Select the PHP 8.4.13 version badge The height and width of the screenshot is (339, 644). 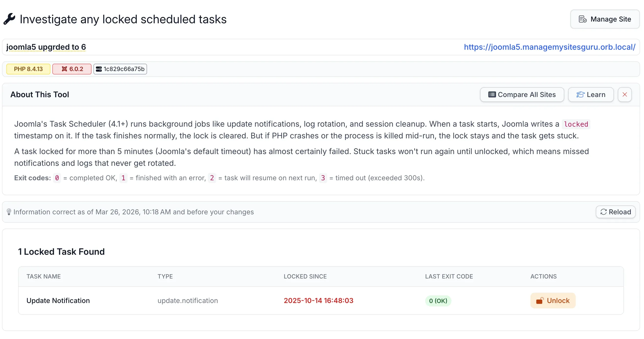click(x=28, y=69)
